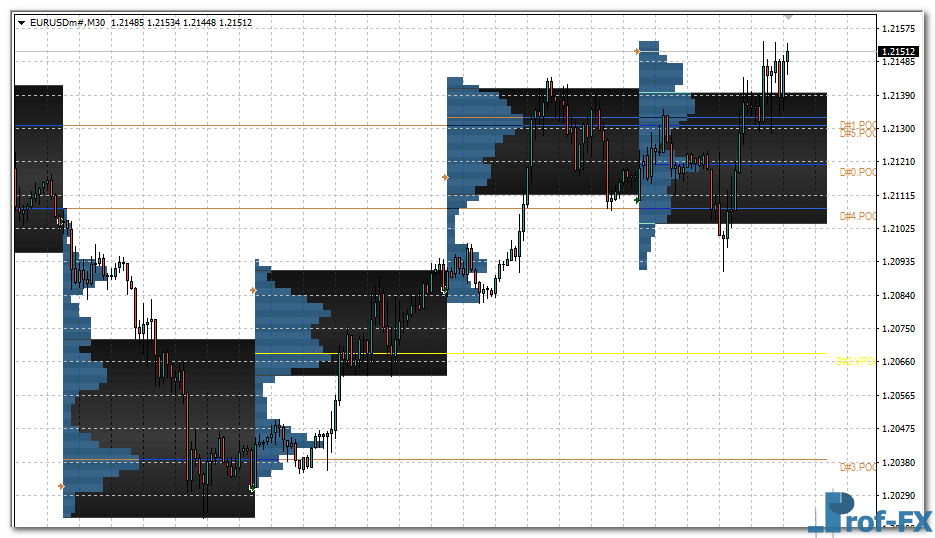Select the D#0.POC label

point(857,172)
